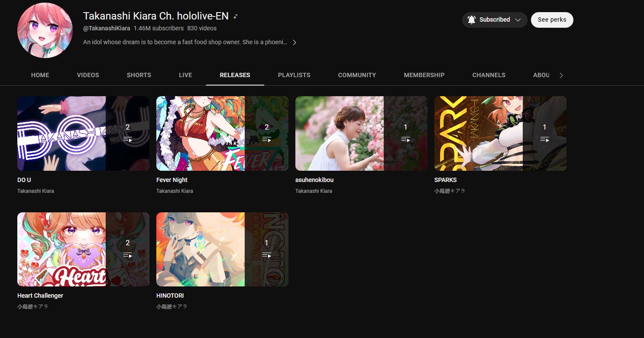This screenshot has height=338, width=644.
Task: Open the SPARKS release thumbnail
Action: point(500,133)
